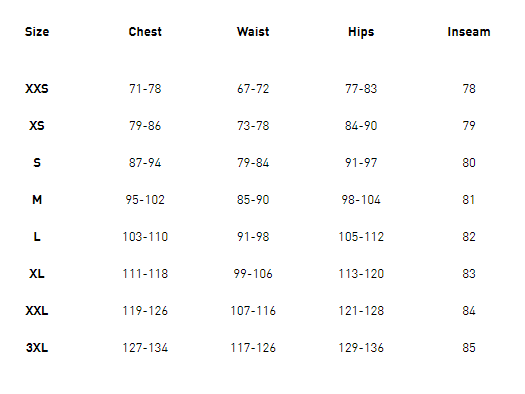Click chest value 71-78 for size XXS
525x394 pixels.
[x=145, y=89]
